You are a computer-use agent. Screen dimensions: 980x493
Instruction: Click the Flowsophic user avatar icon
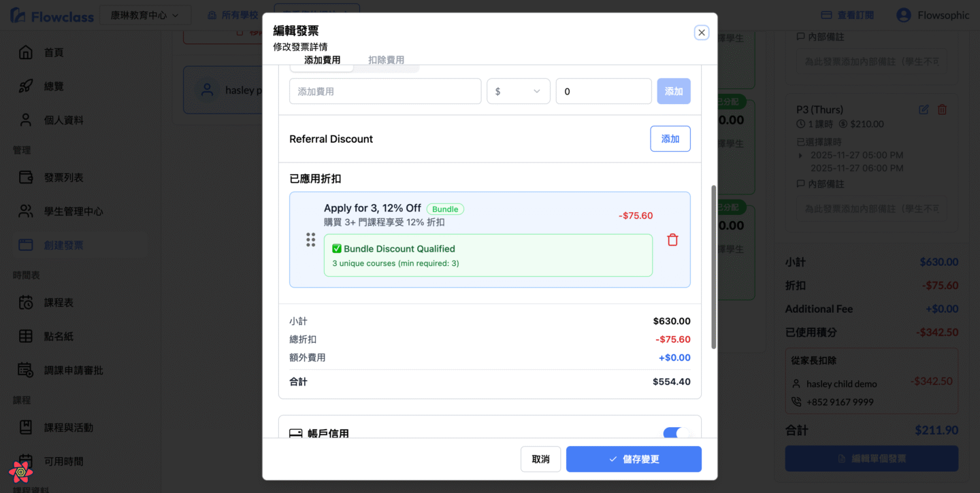tap(903, 15)
